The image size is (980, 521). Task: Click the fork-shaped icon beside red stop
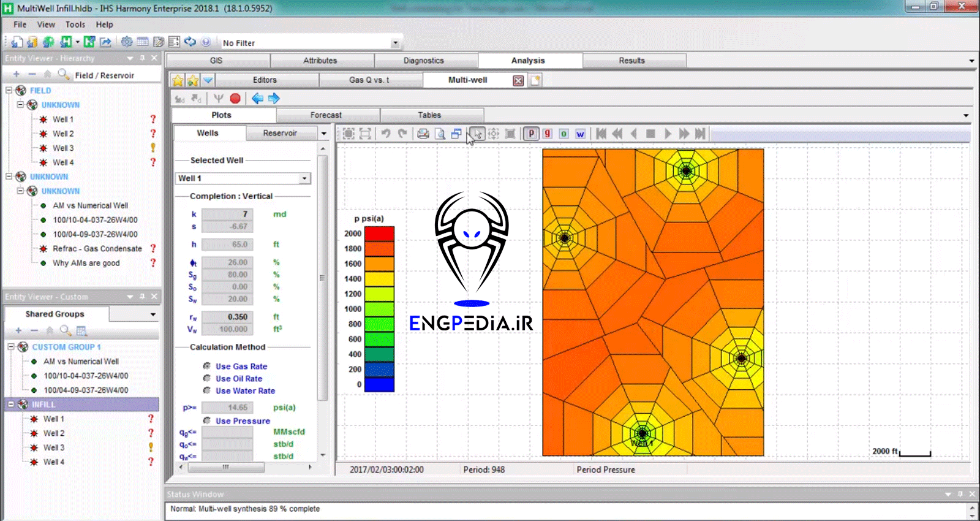tap(219, 98)
